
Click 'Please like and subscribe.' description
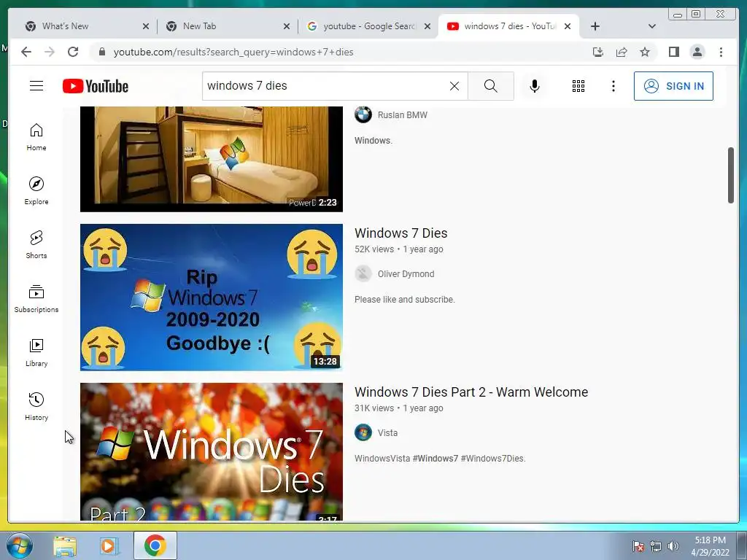tap(404, 300)
